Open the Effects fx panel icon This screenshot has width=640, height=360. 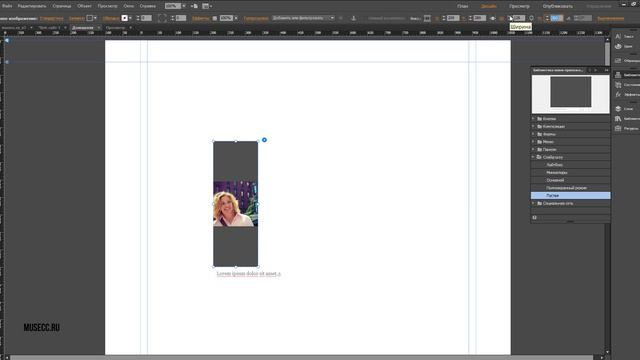(618, 94)
